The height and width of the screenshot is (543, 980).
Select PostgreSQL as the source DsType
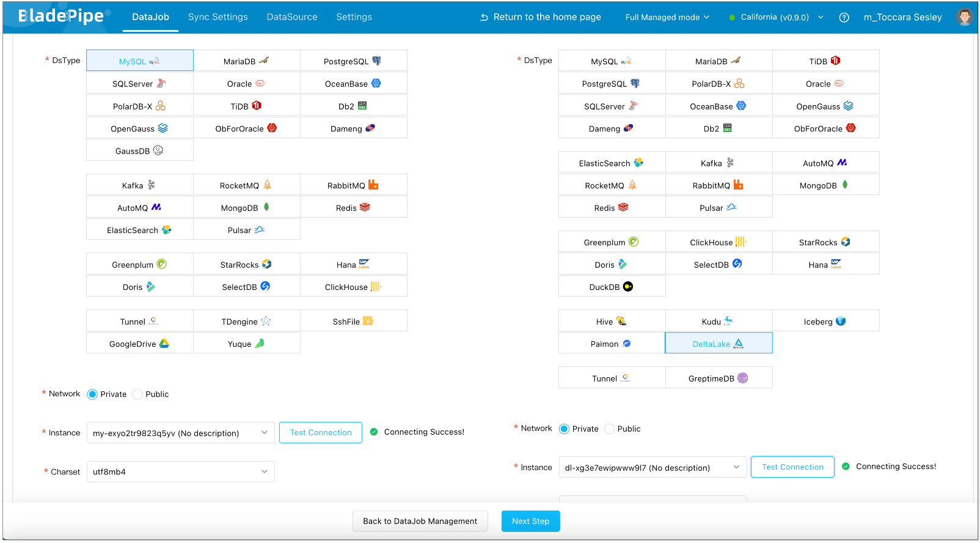coord(353,61)
